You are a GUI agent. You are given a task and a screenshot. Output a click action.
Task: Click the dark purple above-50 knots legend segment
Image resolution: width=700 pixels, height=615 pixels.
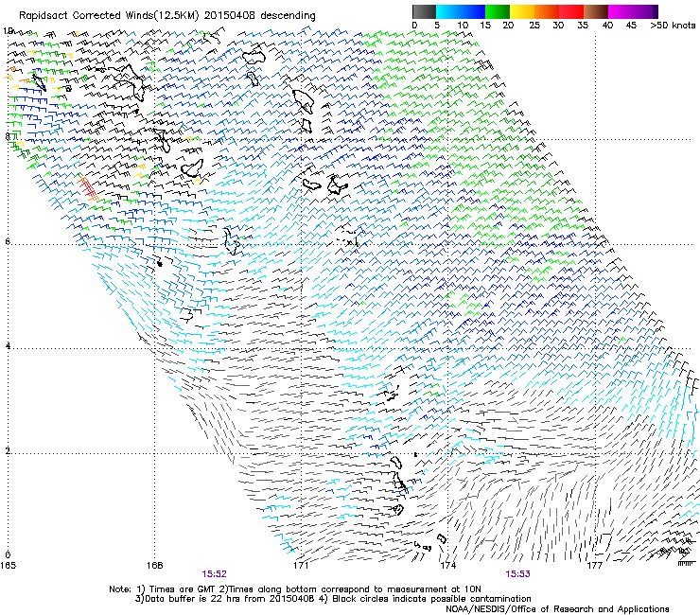(x=656, y=11)
